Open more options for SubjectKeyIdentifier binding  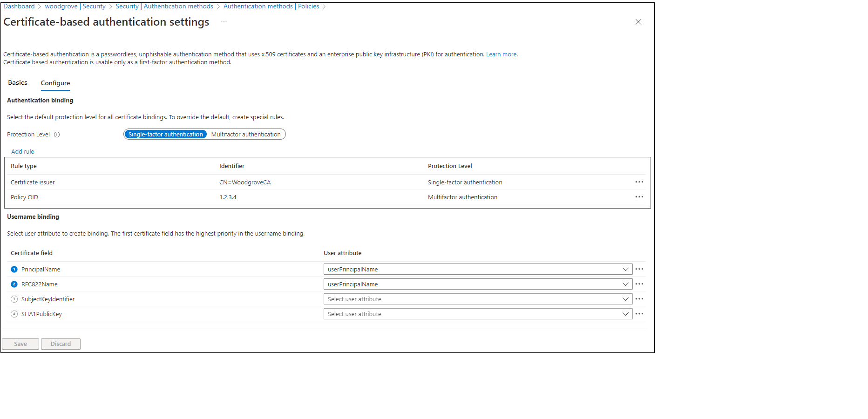pyautogui.click(x=639, y=299)
